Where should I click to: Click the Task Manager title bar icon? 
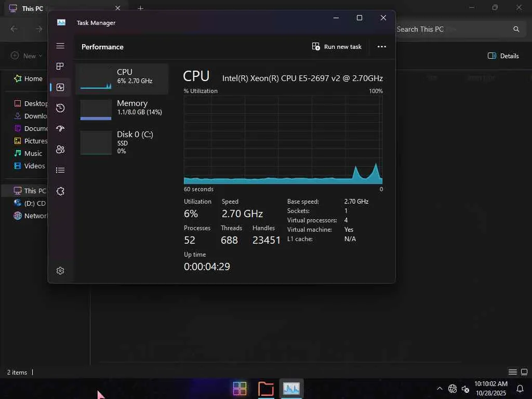[61, 23]
